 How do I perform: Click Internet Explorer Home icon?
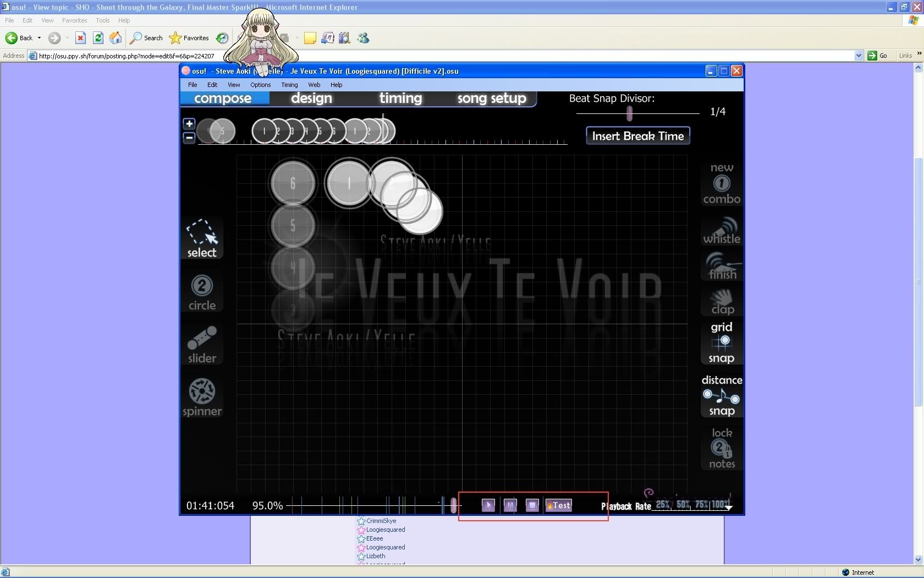(116, 38)
